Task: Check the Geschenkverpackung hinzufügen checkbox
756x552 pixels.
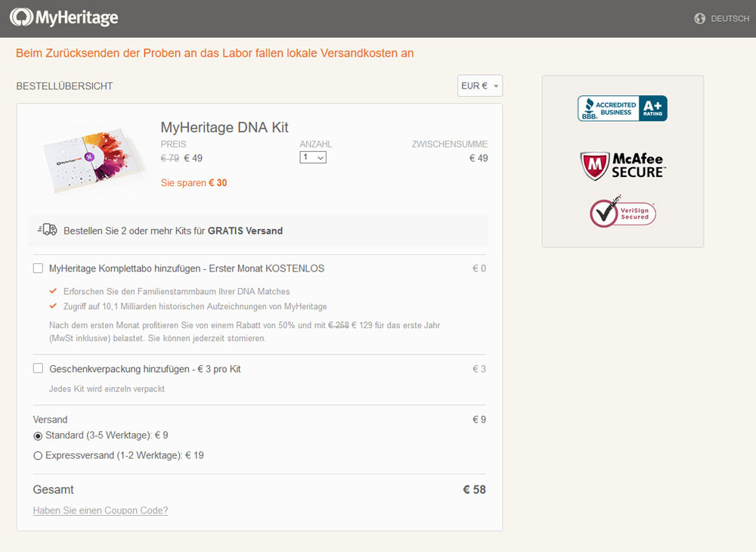Action: tap(38, 368)
